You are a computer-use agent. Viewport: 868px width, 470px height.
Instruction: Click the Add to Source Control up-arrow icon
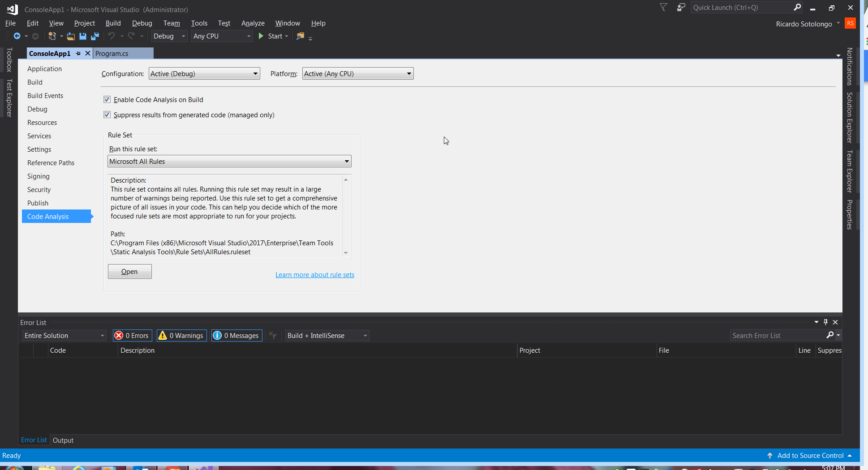click(770, 455)
